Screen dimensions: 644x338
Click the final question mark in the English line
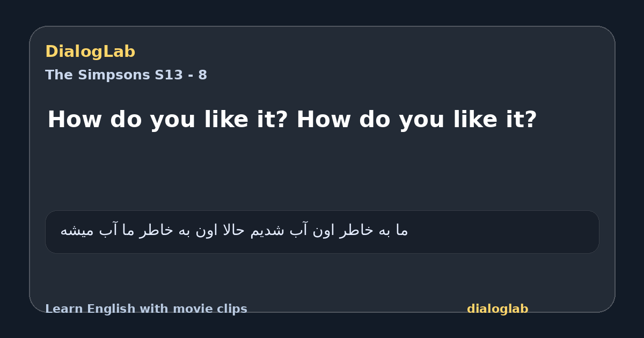(530, 120)
